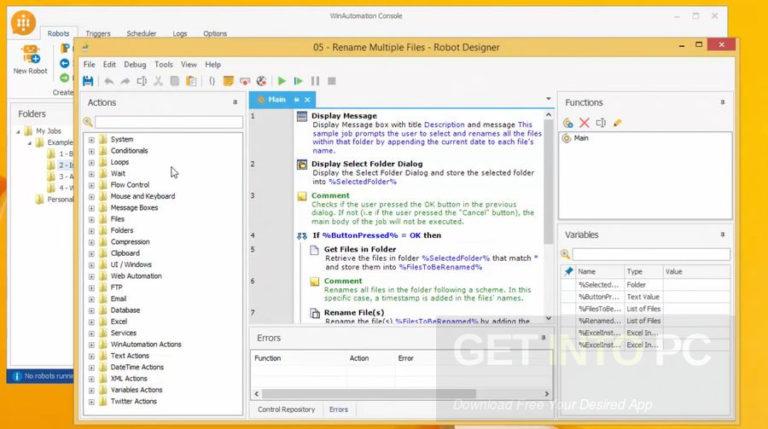Viewport: 768px width, 429px height.
Task: Expand the Excel actions folder
Action: pos(92,322)
